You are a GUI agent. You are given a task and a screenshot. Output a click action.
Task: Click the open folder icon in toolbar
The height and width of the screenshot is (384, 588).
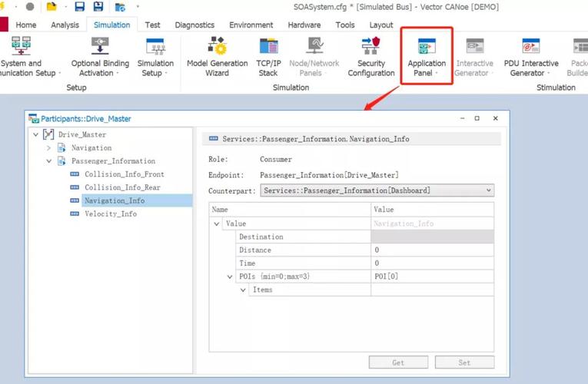coord(51,6)
